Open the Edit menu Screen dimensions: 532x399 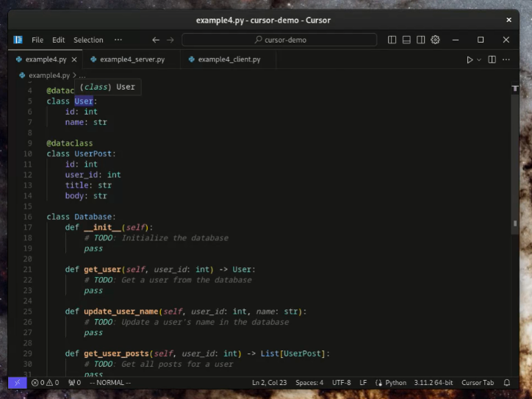[58, 40]
